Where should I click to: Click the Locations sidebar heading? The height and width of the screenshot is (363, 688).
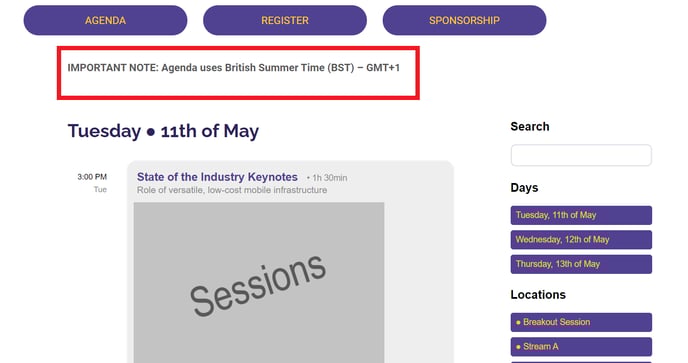coord(538,295)
